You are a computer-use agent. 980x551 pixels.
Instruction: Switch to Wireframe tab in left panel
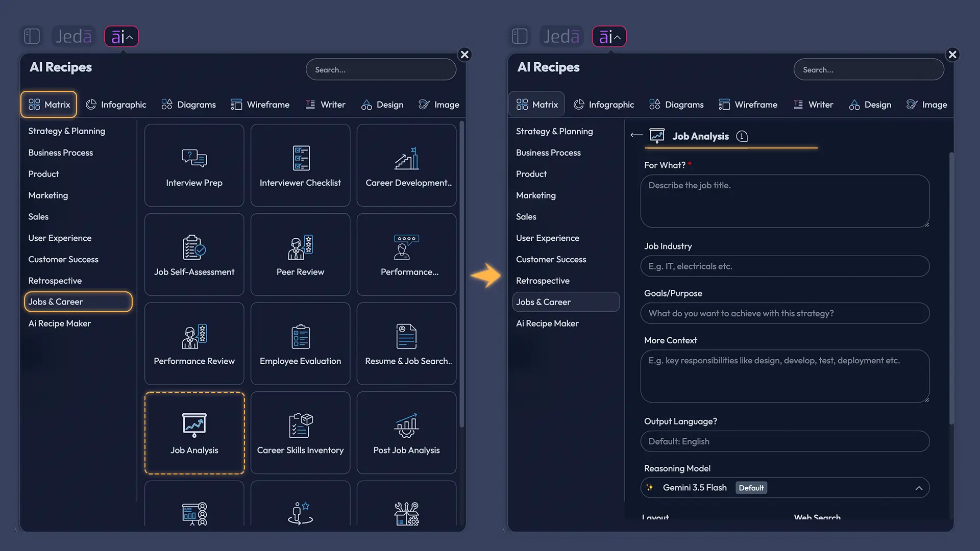(260, 105)
